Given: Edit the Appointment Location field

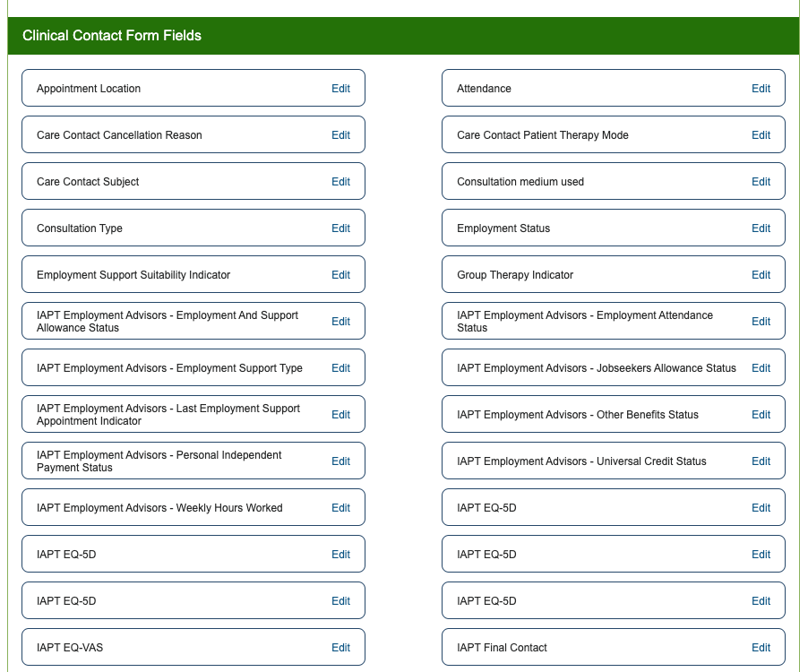Looking at the screenshot, I should click(340, 89).
